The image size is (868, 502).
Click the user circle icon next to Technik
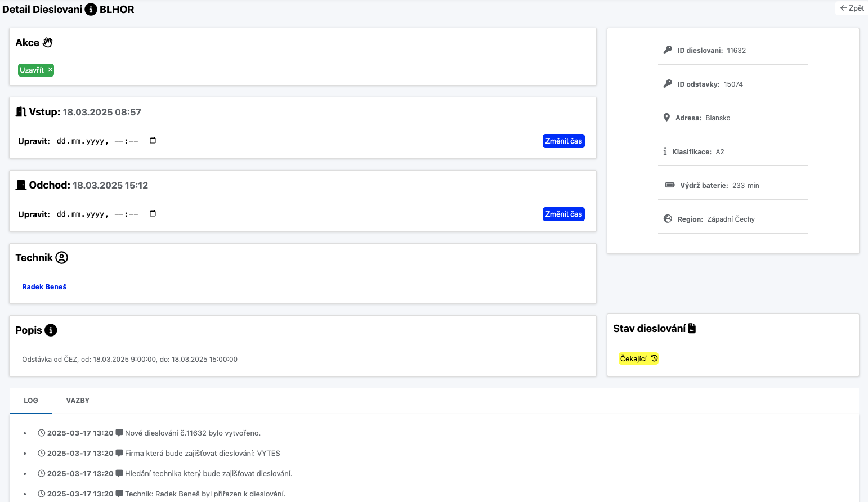coord(62,258)
